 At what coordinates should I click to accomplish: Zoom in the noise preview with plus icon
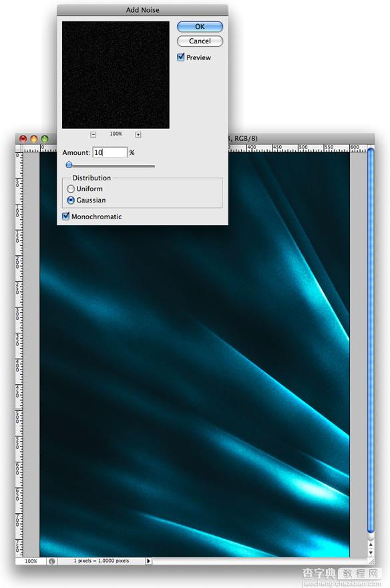(138, 134)
